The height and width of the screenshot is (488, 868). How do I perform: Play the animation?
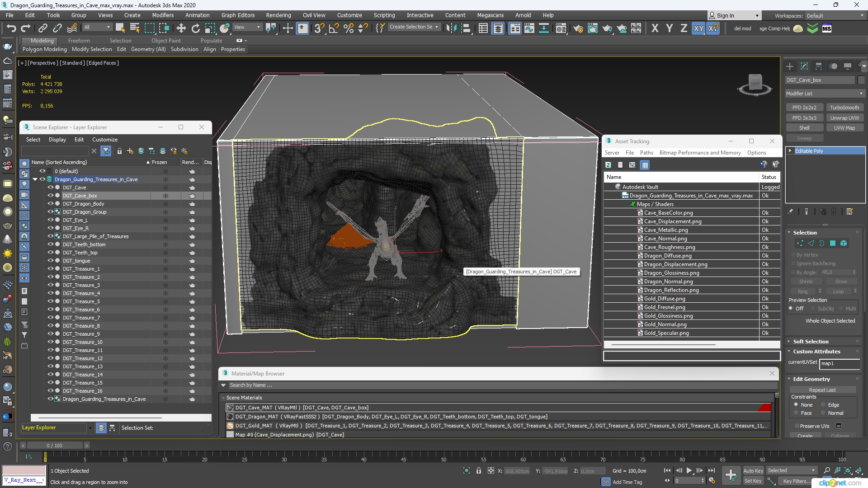689,470
